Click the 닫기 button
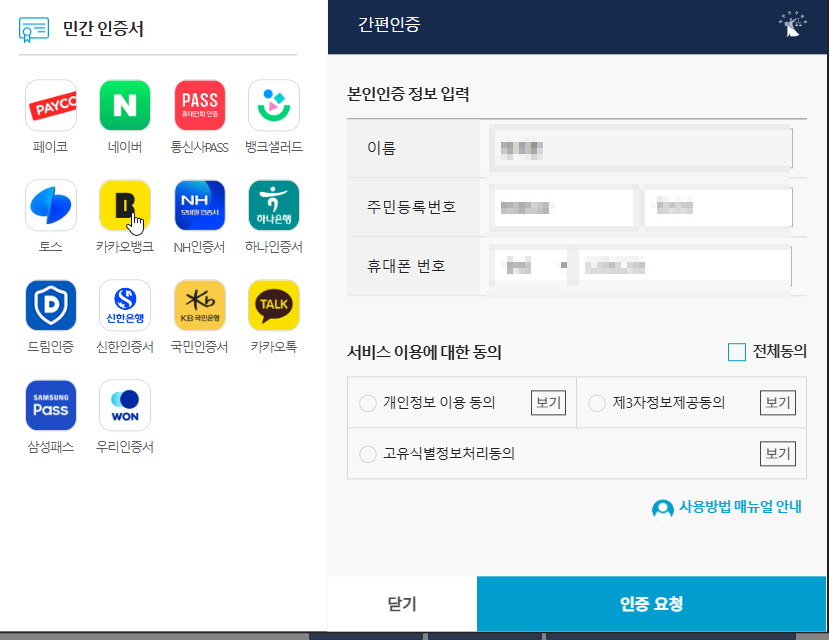The width and height of the screenshot is (829, 640). (x=402, y=604)
